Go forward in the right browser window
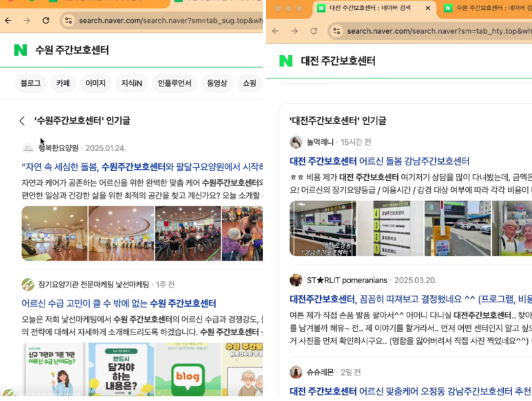Screen dimensions: 532x401 (294, 31)
